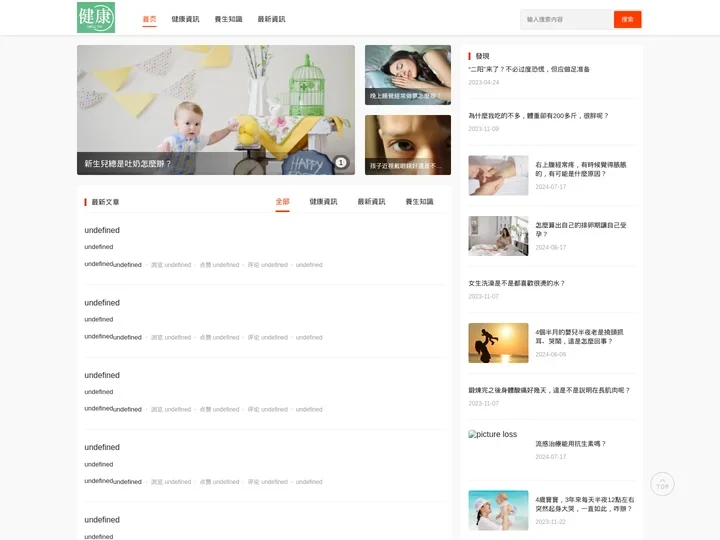720x540 pixels.
Task: Click the hands thumbnail beside 右上腹經常疼
Action: pyautogui.click(x=498, y=175)
